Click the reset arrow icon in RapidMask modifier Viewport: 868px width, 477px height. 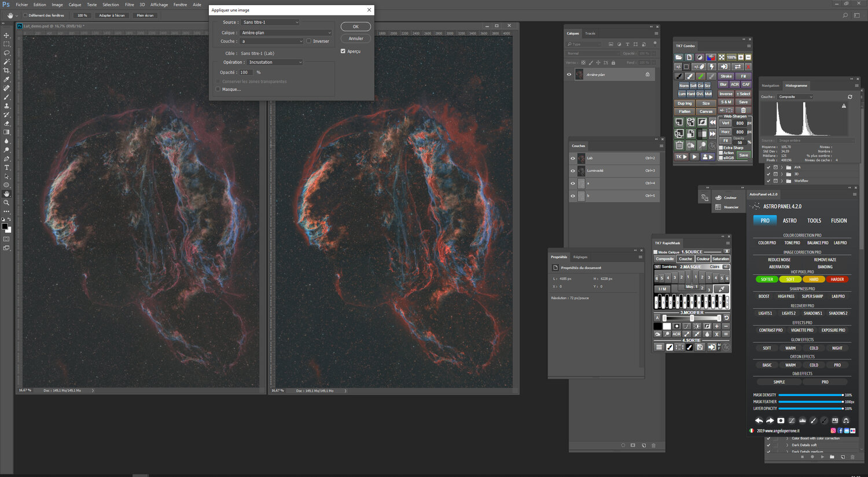pyautogui.click(x=726, y=317)
